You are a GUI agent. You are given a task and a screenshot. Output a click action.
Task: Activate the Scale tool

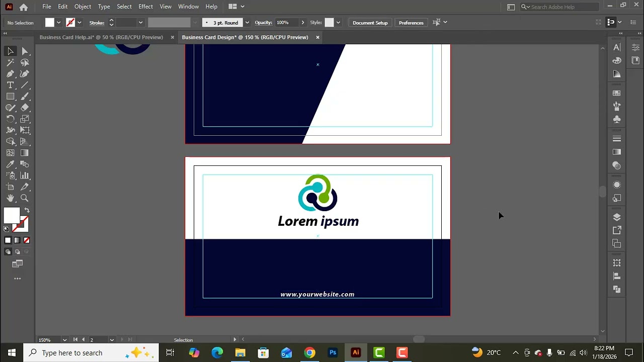[x=25, y=119]
